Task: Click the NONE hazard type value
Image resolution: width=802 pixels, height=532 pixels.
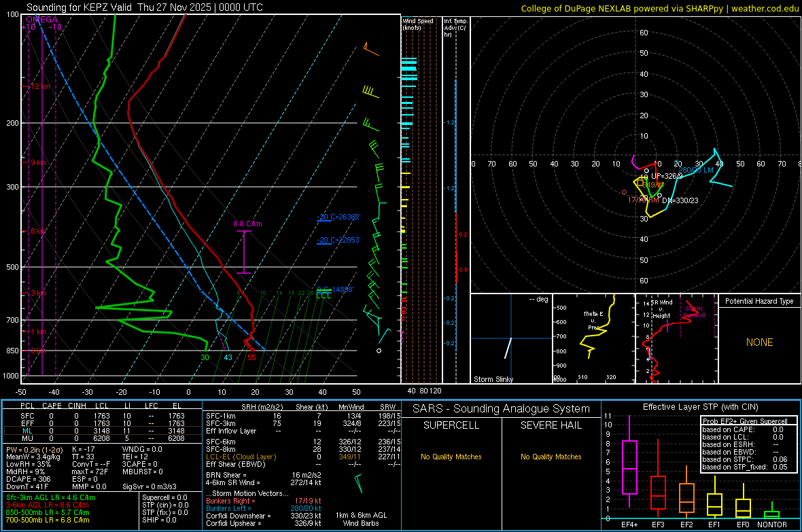Action: click(x=759, y=342)
